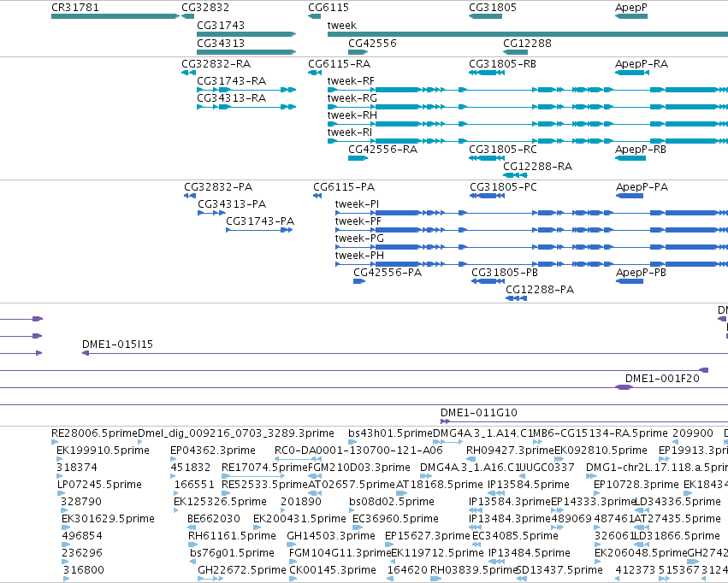The image size is (728, 583).
Task: Select the tweek-PG protein
Action: pos(531,247)
